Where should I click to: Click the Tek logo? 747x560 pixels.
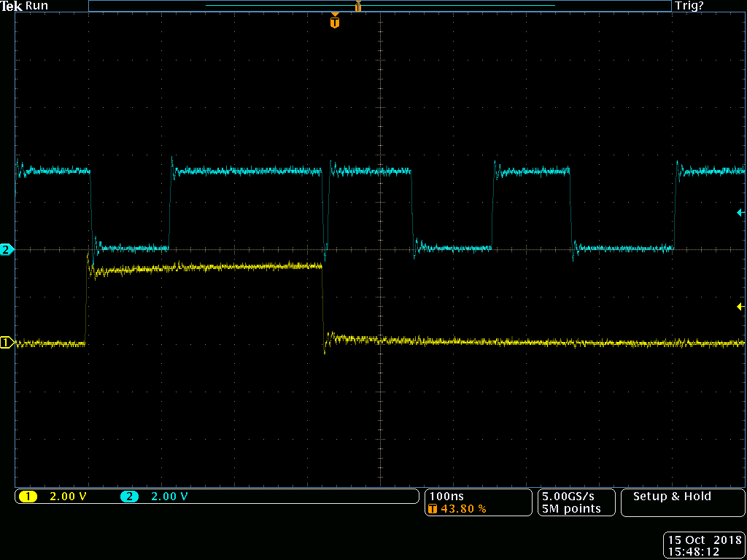pos(11,6)
